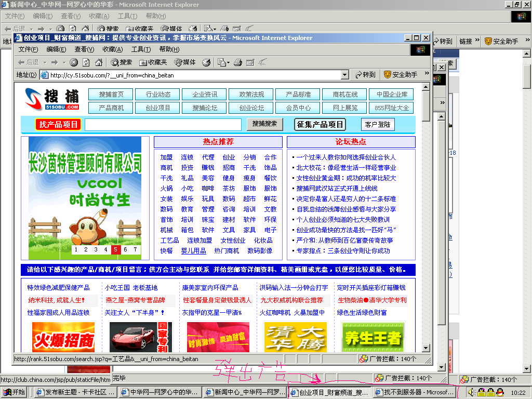Click the 工艺品 keyword link

pyautogui.click(x=169, y=240)
